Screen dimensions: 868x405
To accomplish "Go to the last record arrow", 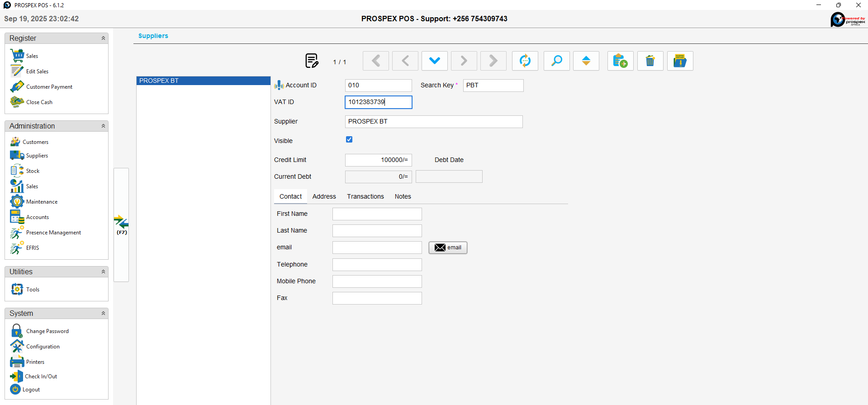I will [x=493, y=61].
